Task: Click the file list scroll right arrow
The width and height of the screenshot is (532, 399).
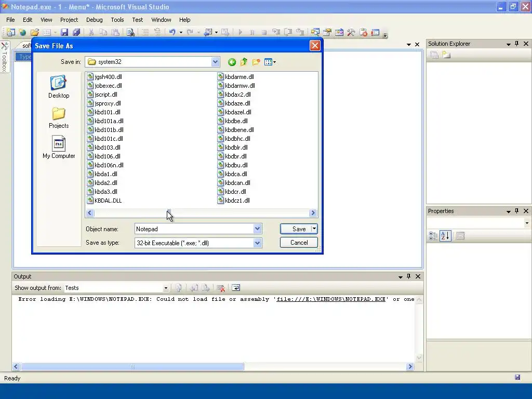Action: pos(313,212)
